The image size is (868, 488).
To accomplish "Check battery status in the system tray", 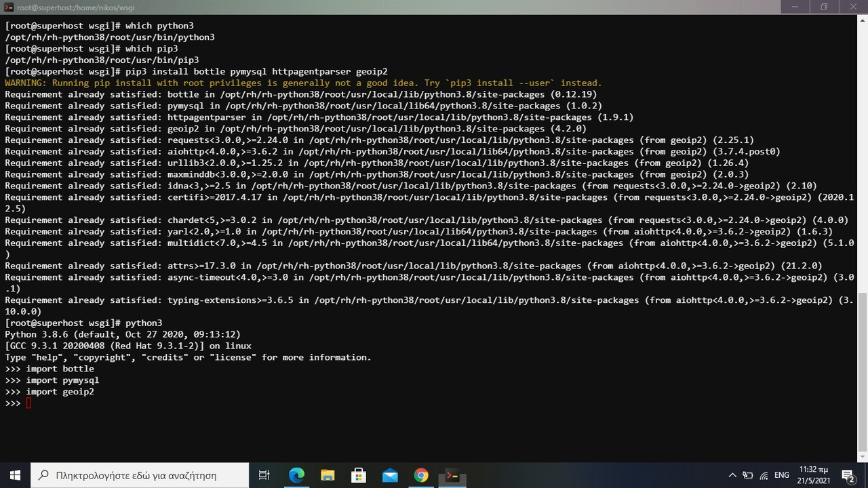I will tap(747, 475).
